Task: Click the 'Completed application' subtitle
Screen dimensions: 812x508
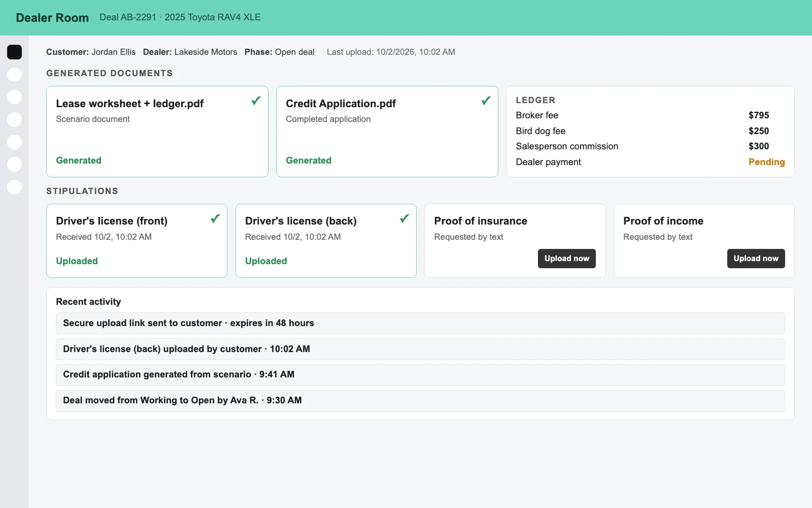Action: (x=328, y=119)
